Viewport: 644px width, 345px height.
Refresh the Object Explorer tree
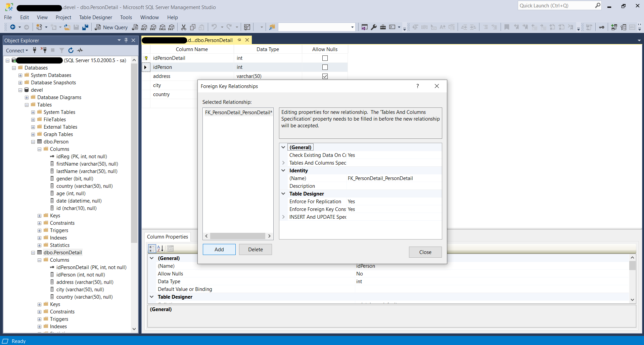[71, 50]
